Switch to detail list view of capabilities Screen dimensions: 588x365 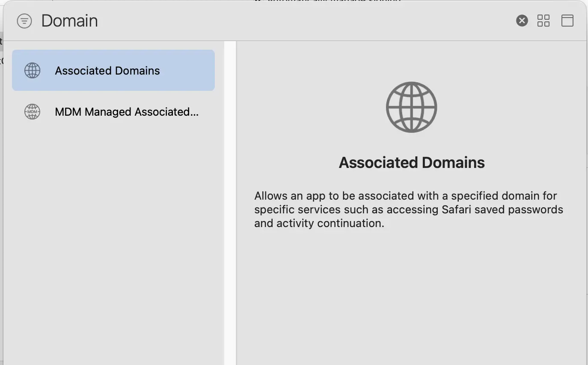click(567, 20)
